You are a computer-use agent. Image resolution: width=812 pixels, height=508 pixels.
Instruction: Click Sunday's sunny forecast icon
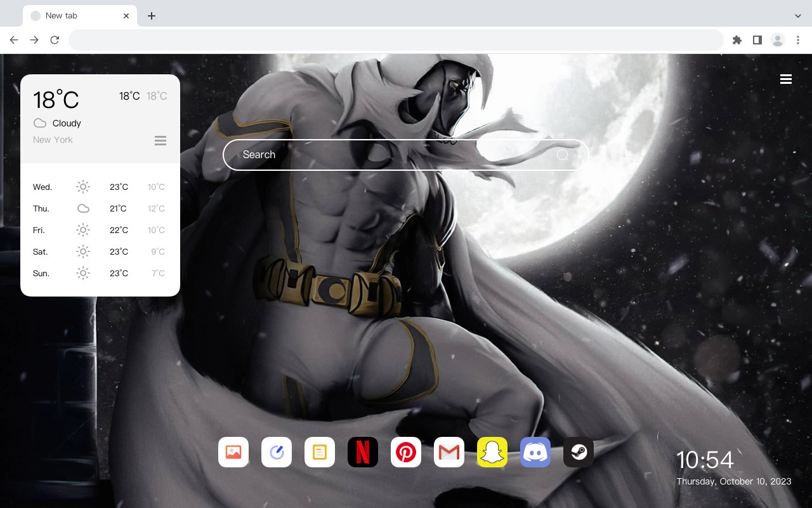(83, 273)
